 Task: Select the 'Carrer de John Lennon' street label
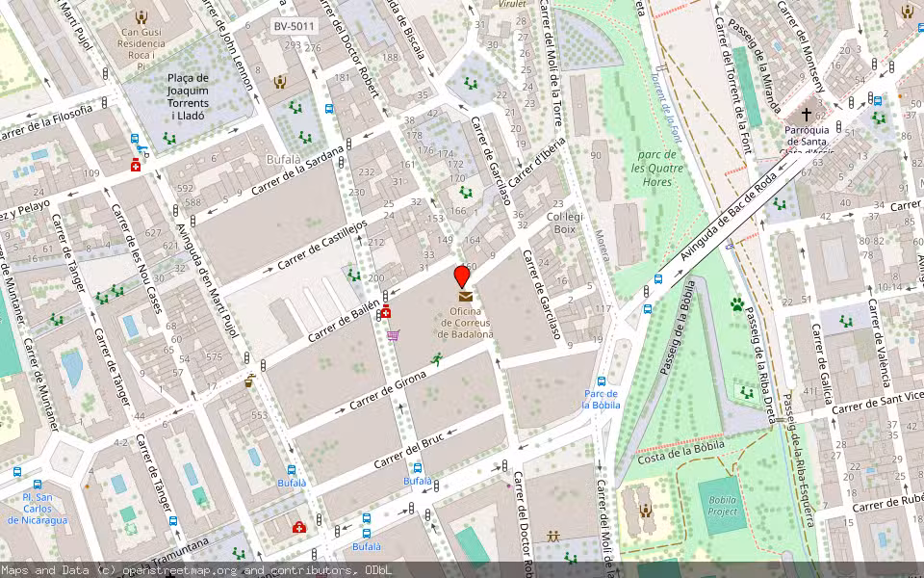coord(227,45)
